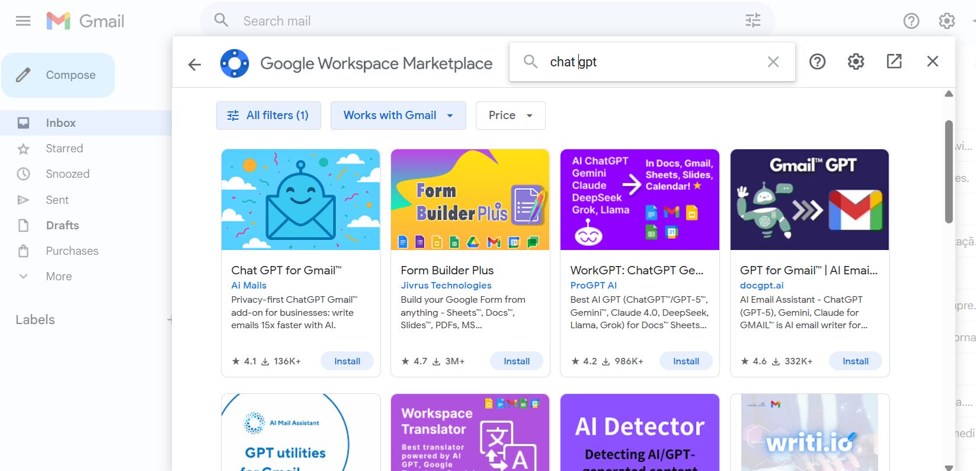Viewport: 980px width, 471px height.
Task: Install Chat GPT for Gmail add-on
Action: pyautogui.click(x=347, y=361)
